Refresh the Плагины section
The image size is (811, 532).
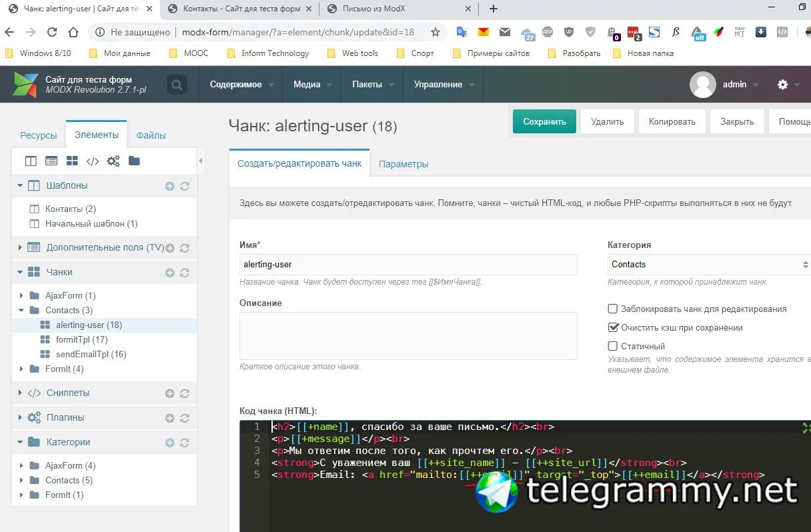click(185, 418)
